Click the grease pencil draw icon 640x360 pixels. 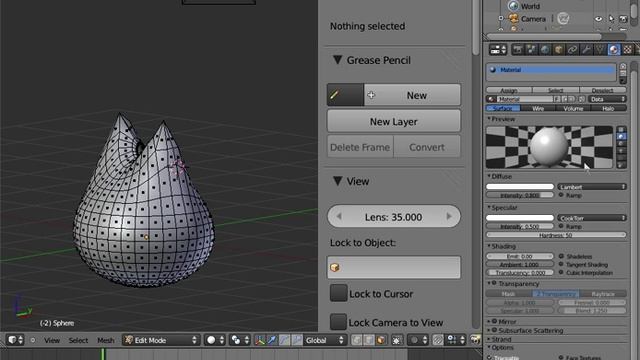pyautogui.click(x=345, y=95)
